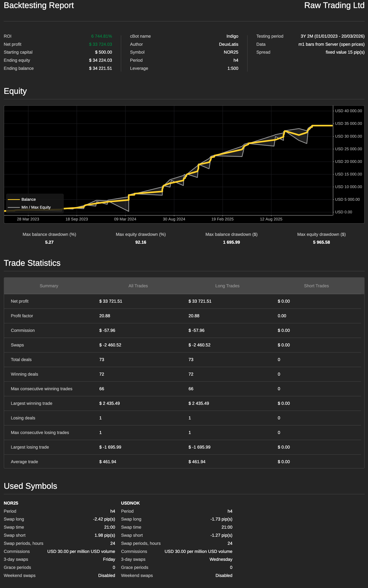Click the Trade Statistics section heading

point(32,263)
